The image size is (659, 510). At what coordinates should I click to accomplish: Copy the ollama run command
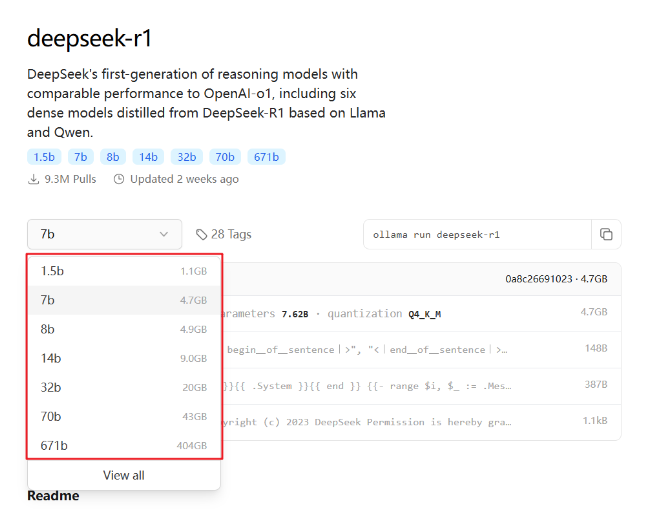[x=606, y=234]
